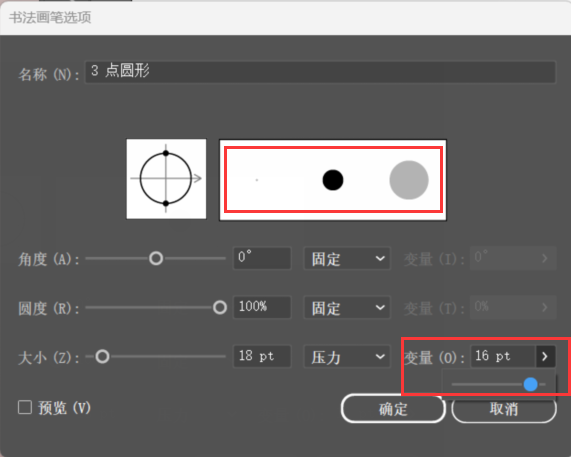
Task: Enable the 预览 (V) preview checkbox
Action: coord(25,407)
